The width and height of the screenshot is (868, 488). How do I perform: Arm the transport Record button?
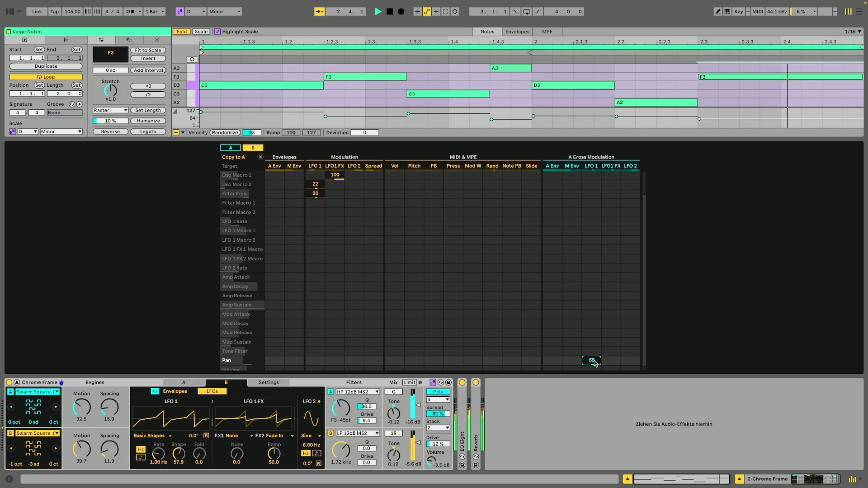tap(401, 12)
